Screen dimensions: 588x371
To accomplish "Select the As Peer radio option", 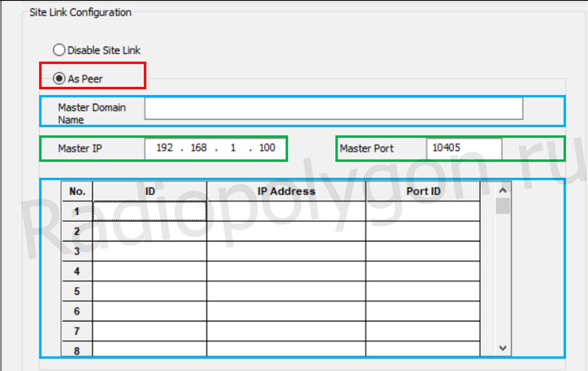I will [x=59, y=78].
